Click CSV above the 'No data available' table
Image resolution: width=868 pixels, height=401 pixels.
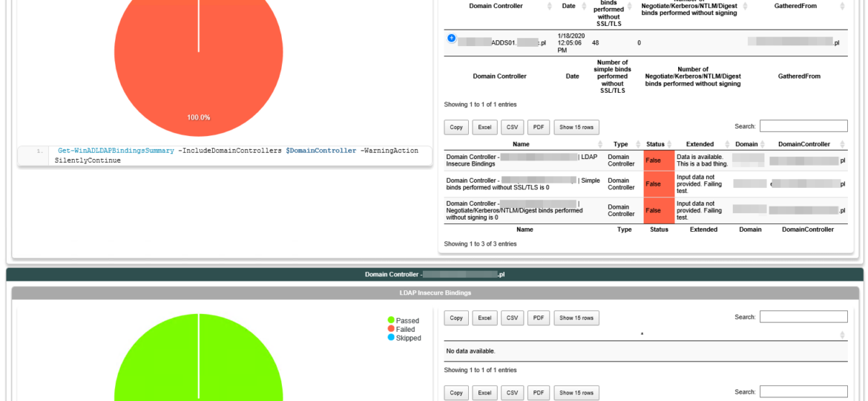coord(512,318)
